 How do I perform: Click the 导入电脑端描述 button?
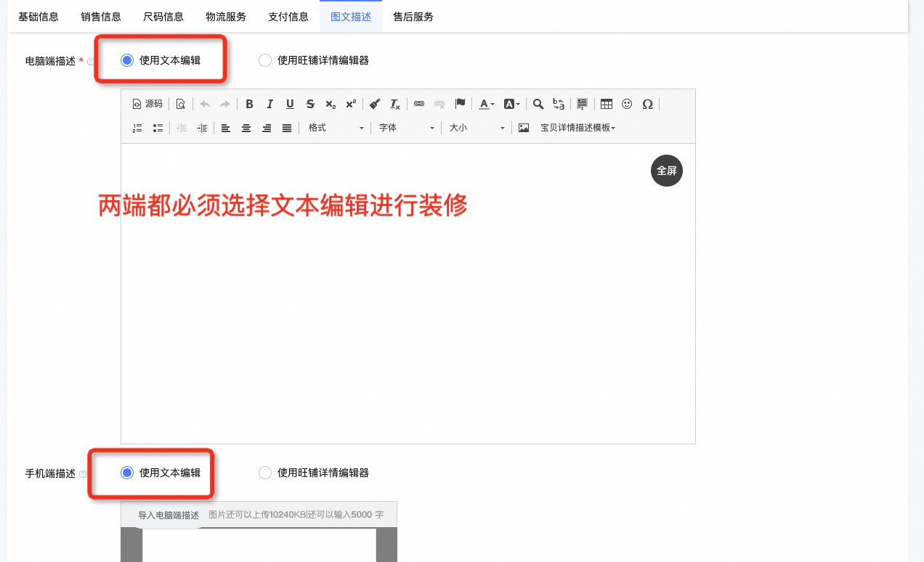(x=169, y=515)
